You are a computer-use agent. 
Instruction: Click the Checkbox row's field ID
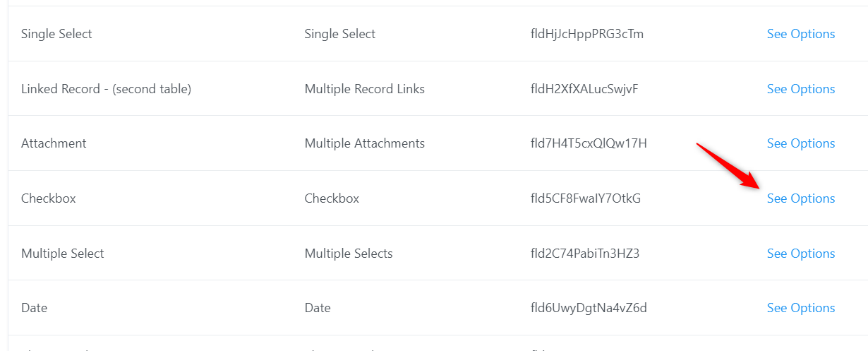point(585,198)
